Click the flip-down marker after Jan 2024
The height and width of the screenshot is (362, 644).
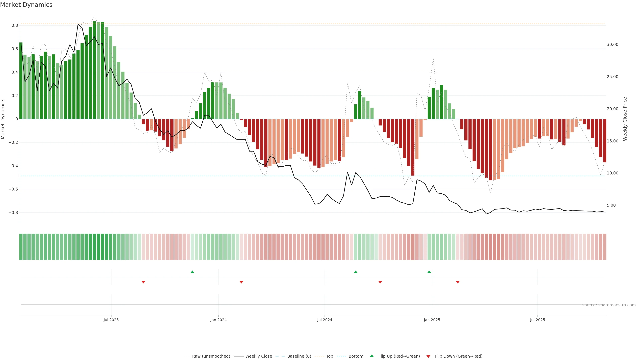(x=241, y=282)
